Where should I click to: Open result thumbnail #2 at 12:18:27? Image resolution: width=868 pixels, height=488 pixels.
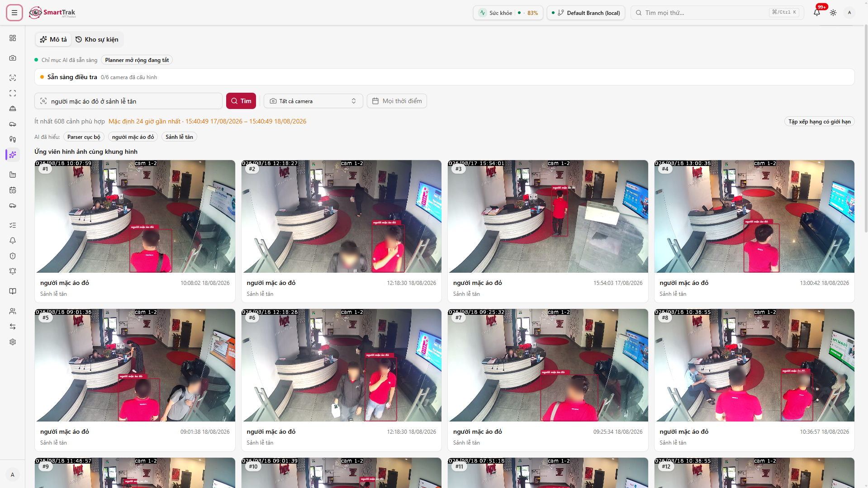342,216
